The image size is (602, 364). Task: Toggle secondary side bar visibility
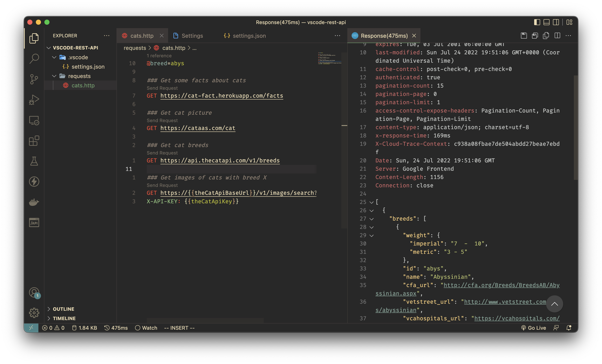[556, 22]
